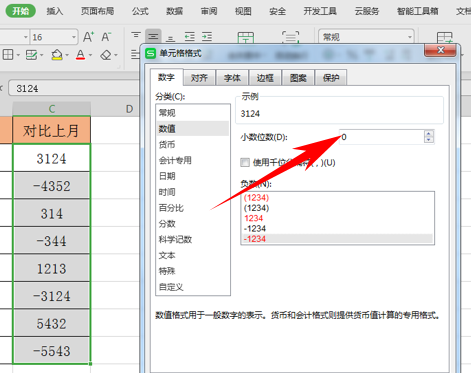Increase decimal places with up stepper
The height and width of the screenshot is (373, 471).
tap(429, 134)
